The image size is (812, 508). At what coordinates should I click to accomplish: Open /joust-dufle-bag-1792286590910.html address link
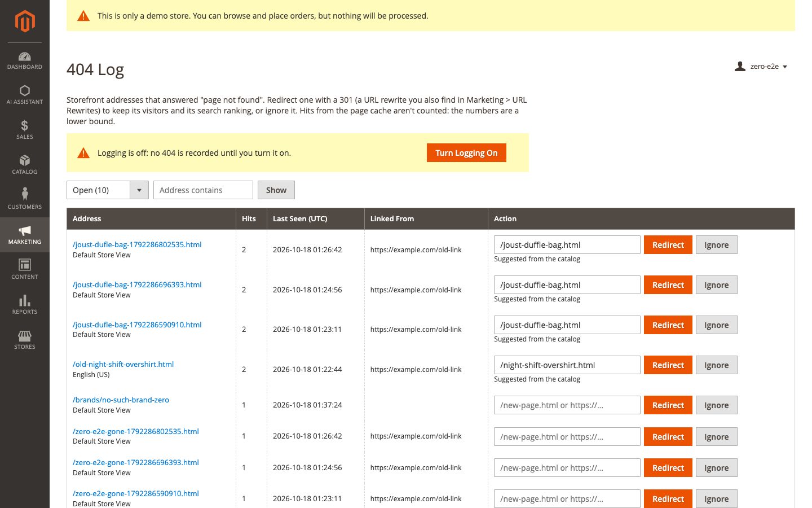point(137,325)
